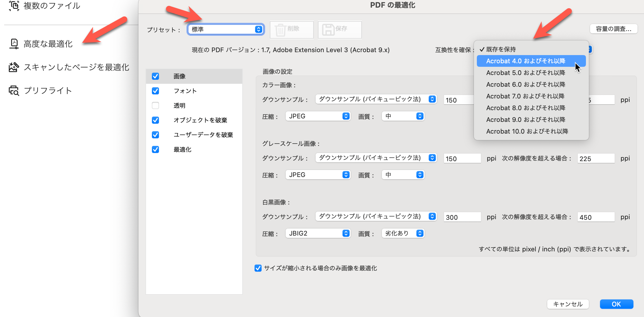The height and width of the screenshot is (317, 644).
Task: Click the 容量の調査 button
Action: (x=614, y=29)
